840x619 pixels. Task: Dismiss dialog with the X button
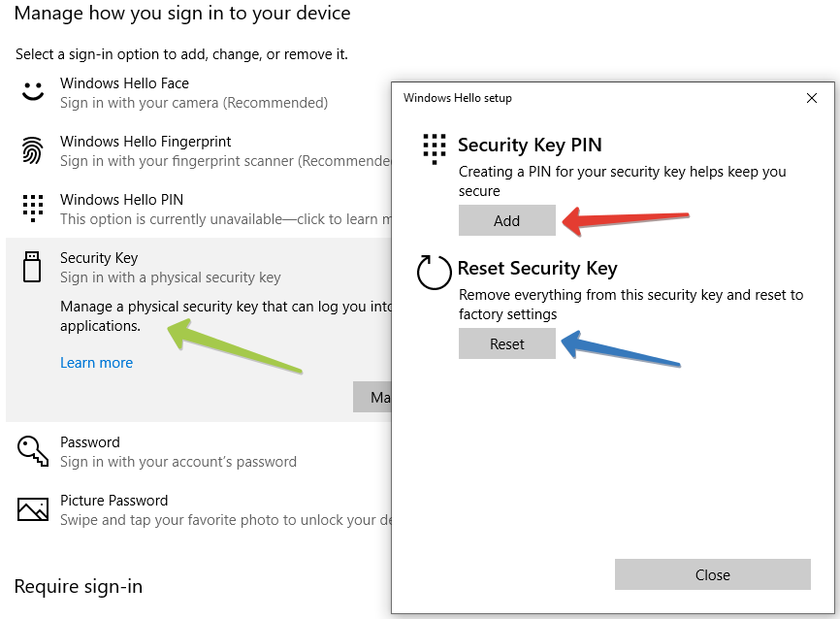coord(812,98)
